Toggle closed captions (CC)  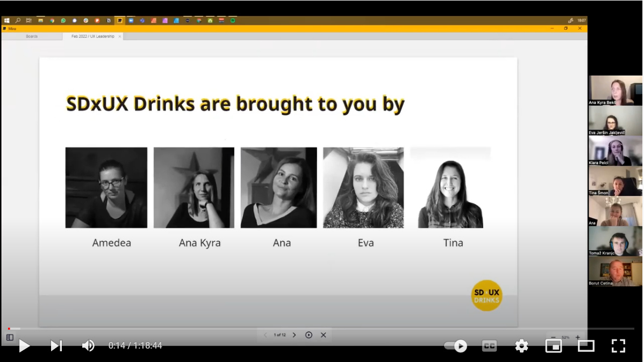[x=489, y=346]
